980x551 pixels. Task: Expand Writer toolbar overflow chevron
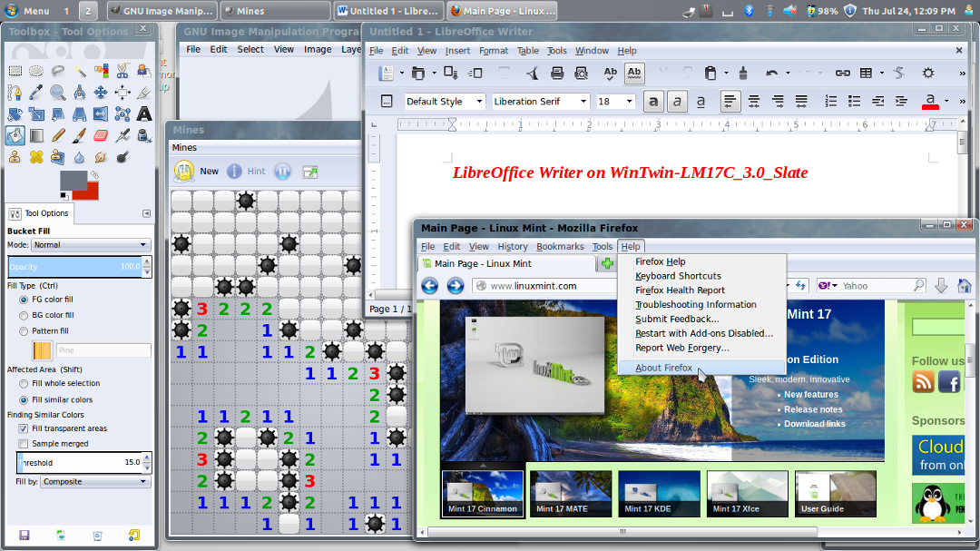tap(962, 74)
